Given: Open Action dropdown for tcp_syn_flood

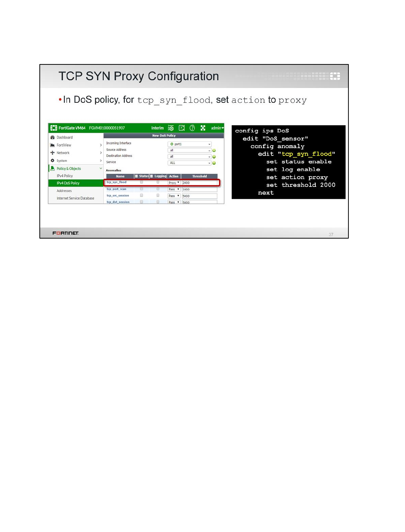Looking at the screenshot, I should pos(174,183).
